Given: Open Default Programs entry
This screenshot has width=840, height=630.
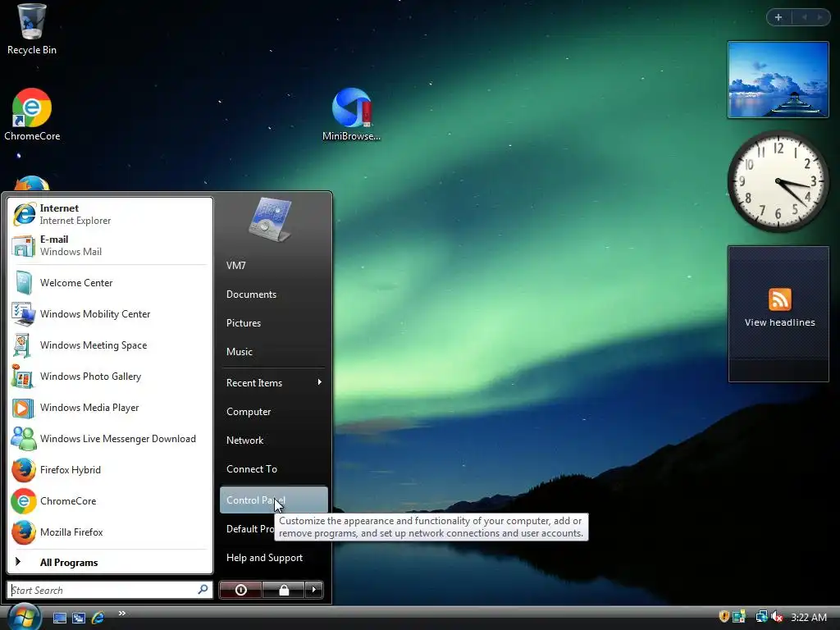Looking at the screenshot, I should 250,529.
